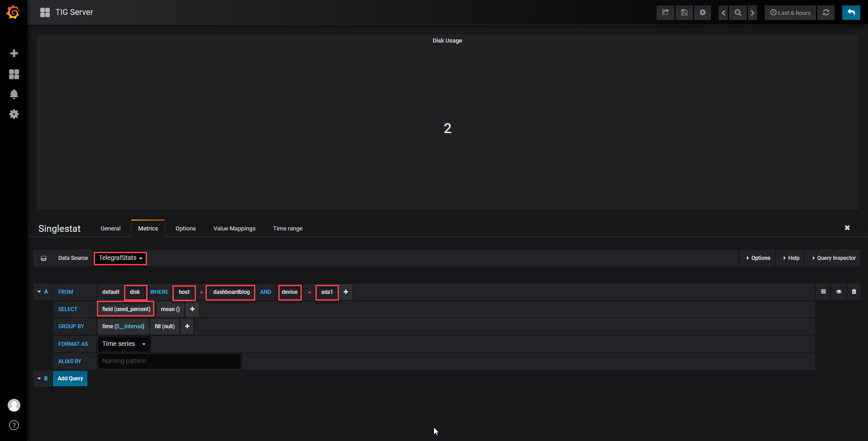The width and height of the screenshot is (868, 441).
Task: Expand data source Options section
Action: coord(758,258)
